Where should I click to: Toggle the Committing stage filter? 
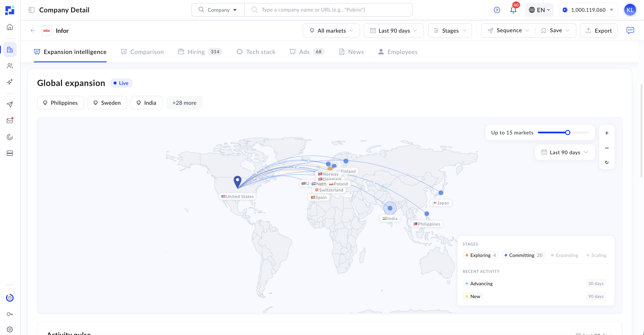(523, 255)
